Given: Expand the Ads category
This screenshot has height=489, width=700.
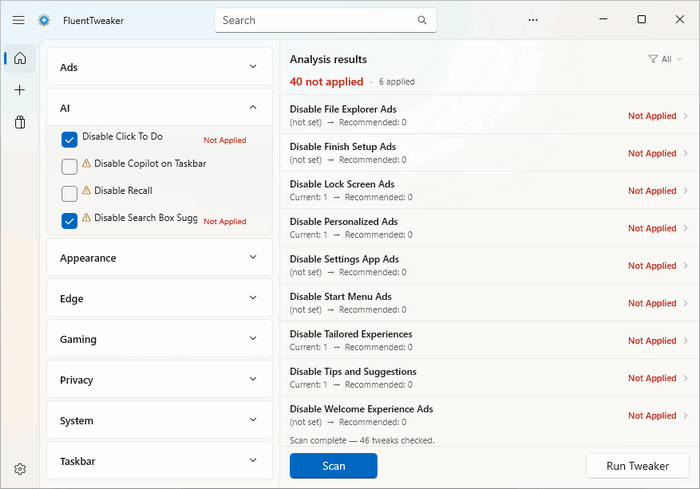Looking at the screenshot, I should tap(159, 67).
